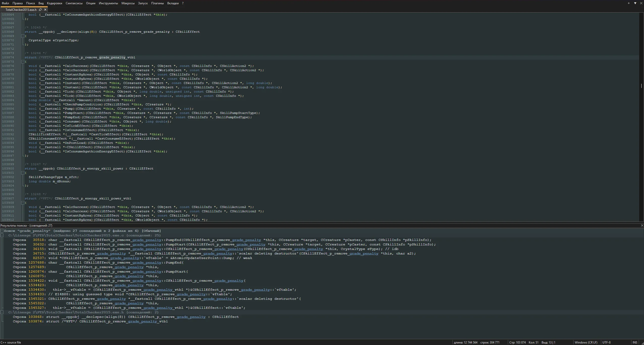
Task: Open the tab list dropdown arrow at top right
Action: pyautogui.click(x=635, y=3)
